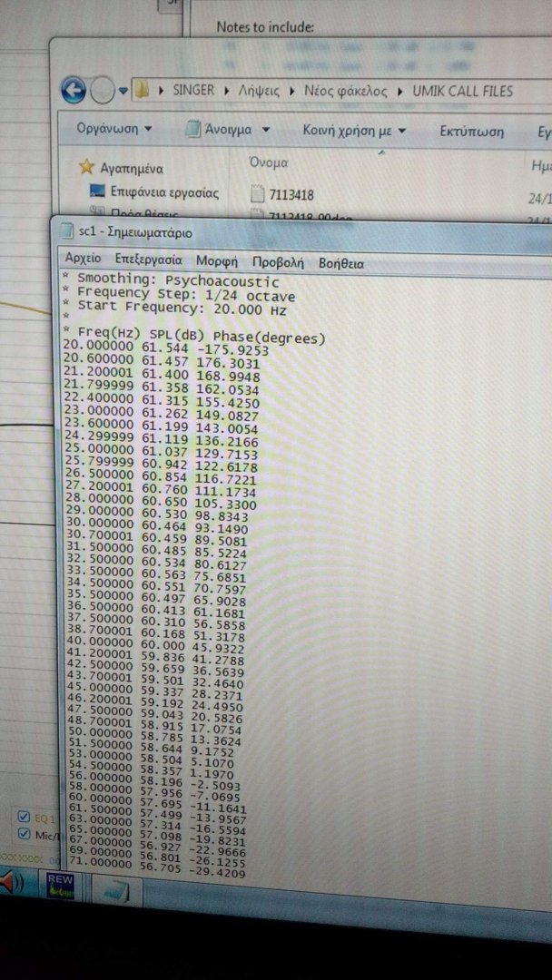Open the Μορφή menu in Notepad
552x980 pixels.
coord(217,260)
